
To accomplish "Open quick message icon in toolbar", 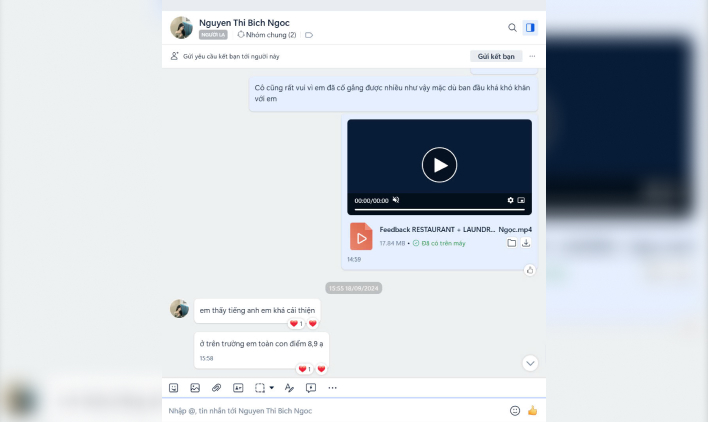I will [311, 388].
